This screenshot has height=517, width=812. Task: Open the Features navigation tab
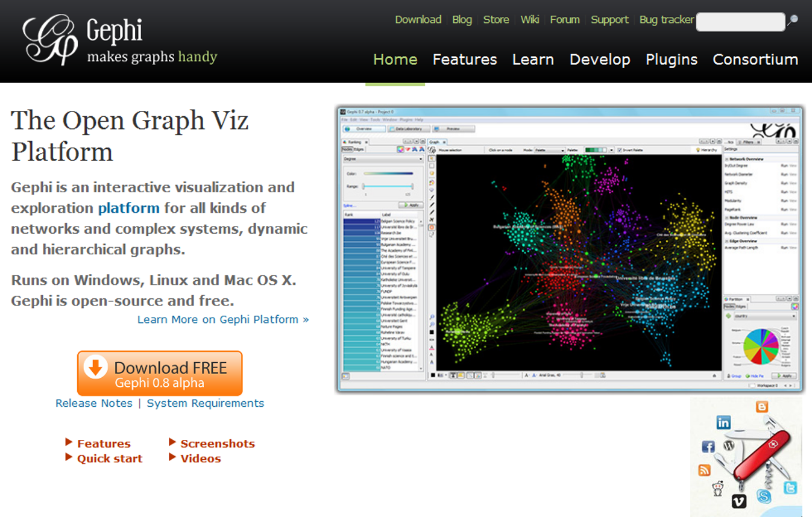click(465, 60)
